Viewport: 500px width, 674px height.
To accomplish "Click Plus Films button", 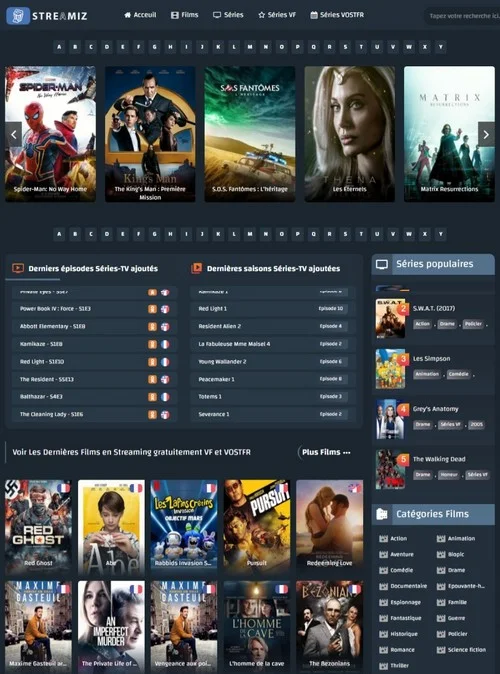I will pyautogui.click(x=326, y=452).
